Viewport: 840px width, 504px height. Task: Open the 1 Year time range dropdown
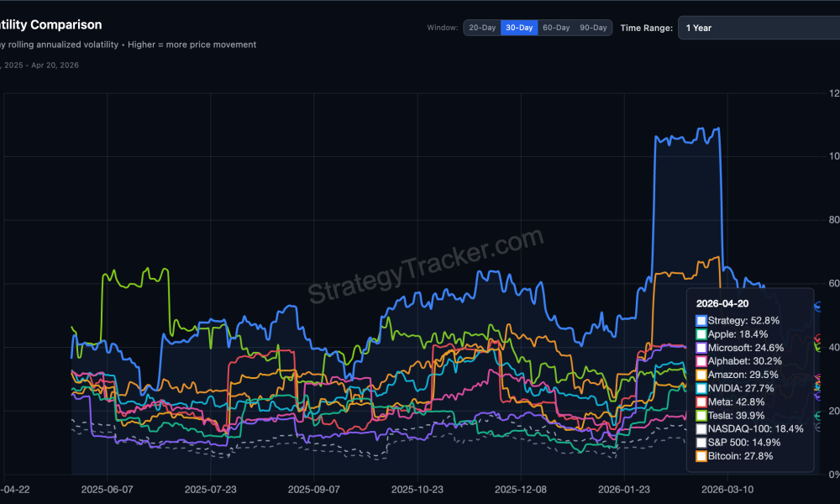[x=756, y=28]
